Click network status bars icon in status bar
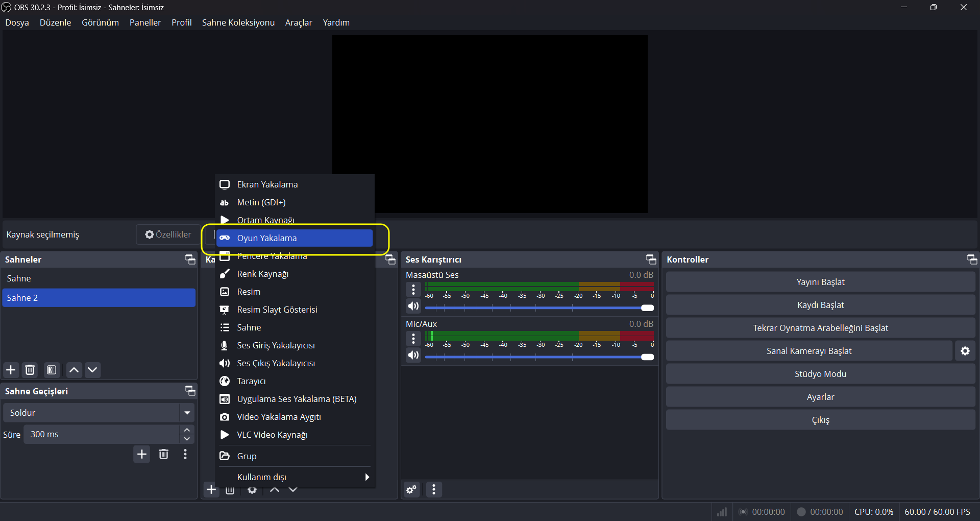 point(722,512)
